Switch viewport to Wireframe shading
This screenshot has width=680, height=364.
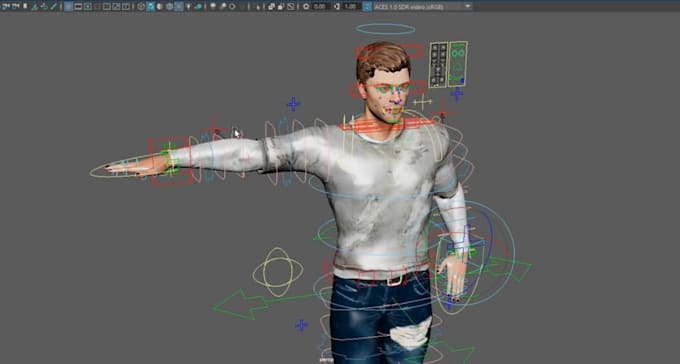click(141, 7)
